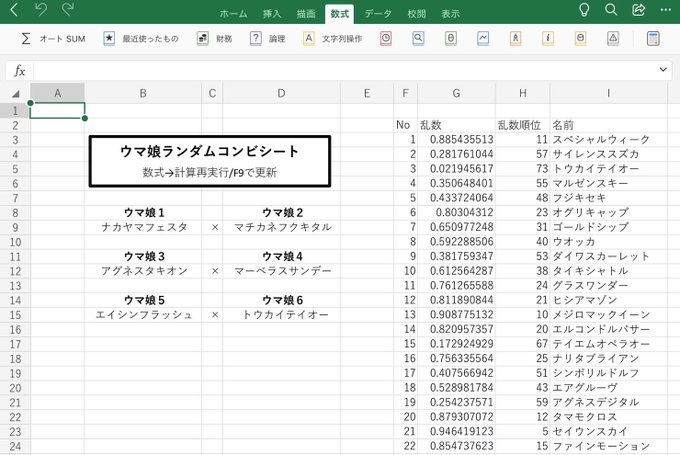Viewport: 680px width, 455px height.
Task: Switch to the 校閲 tab
Action: (x=416, y=14)
